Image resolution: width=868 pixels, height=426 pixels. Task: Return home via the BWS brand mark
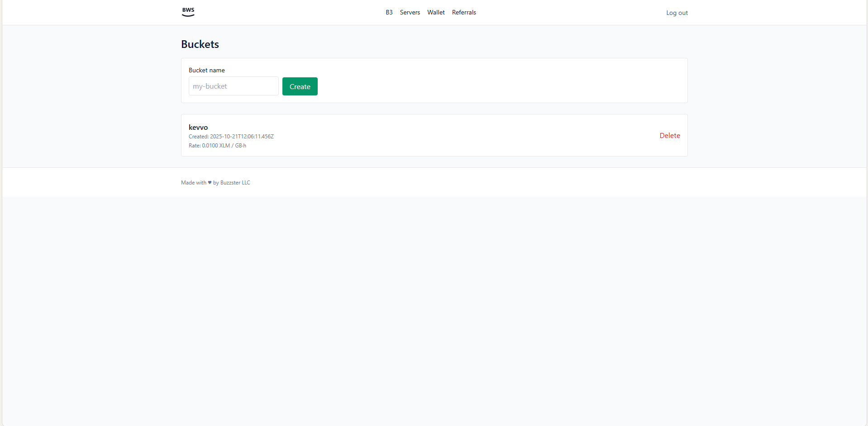coord(188,12)
